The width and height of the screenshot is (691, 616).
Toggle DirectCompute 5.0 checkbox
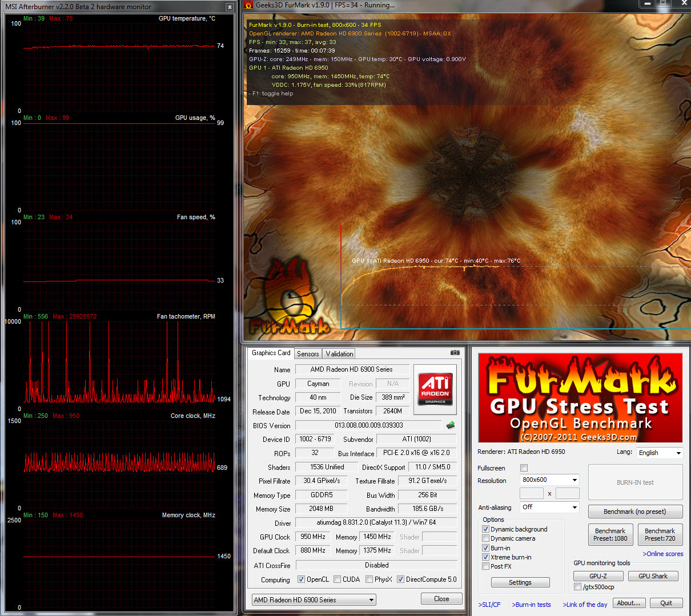[400, 579]
